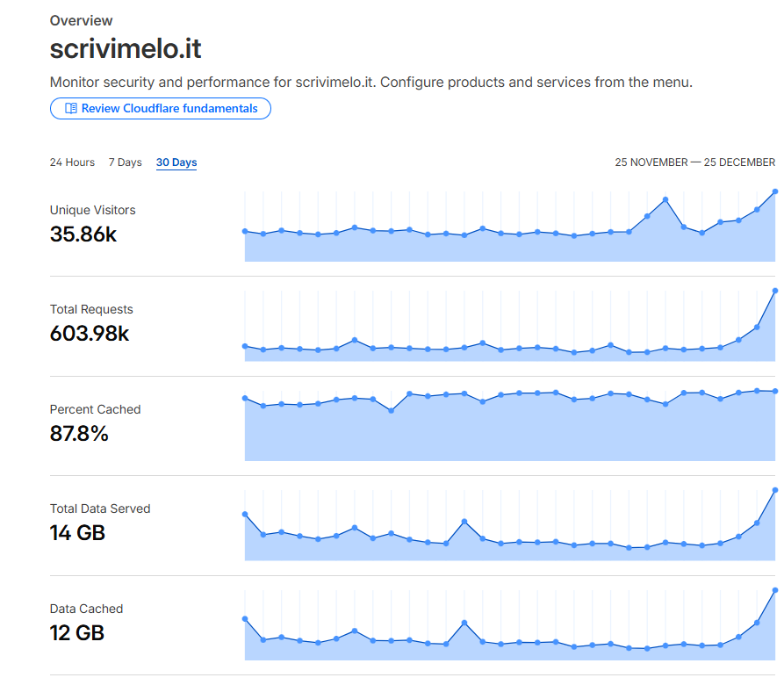Image resolution: width=784 pixels, height=685 pixels.
Task: Click the Overview breadcrumb text
Action: pyautogui.click(x=81, y=20)
